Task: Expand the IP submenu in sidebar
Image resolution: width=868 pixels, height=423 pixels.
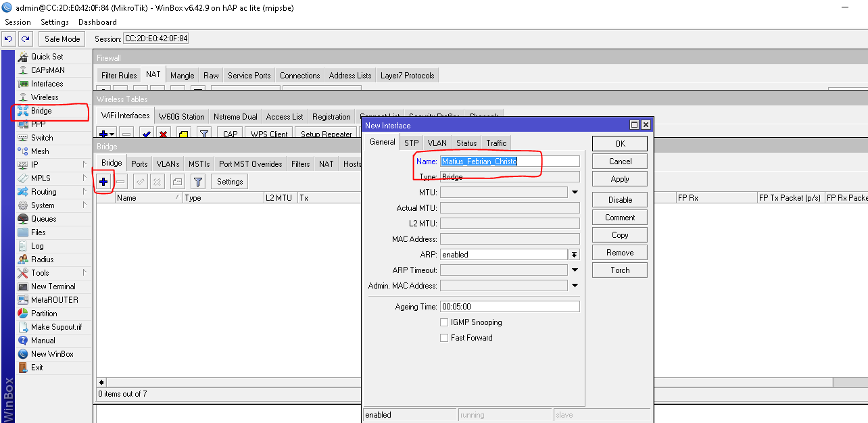Action: point(85,165)
